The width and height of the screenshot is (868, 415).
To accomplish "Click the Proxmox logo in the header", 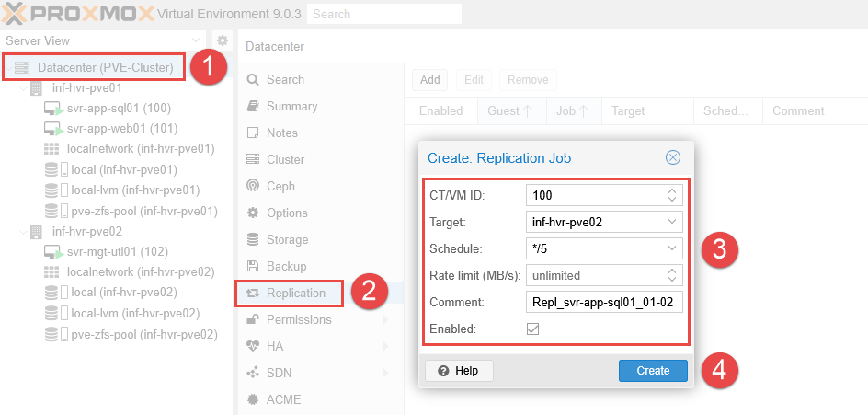I will (x=75, y=14).
